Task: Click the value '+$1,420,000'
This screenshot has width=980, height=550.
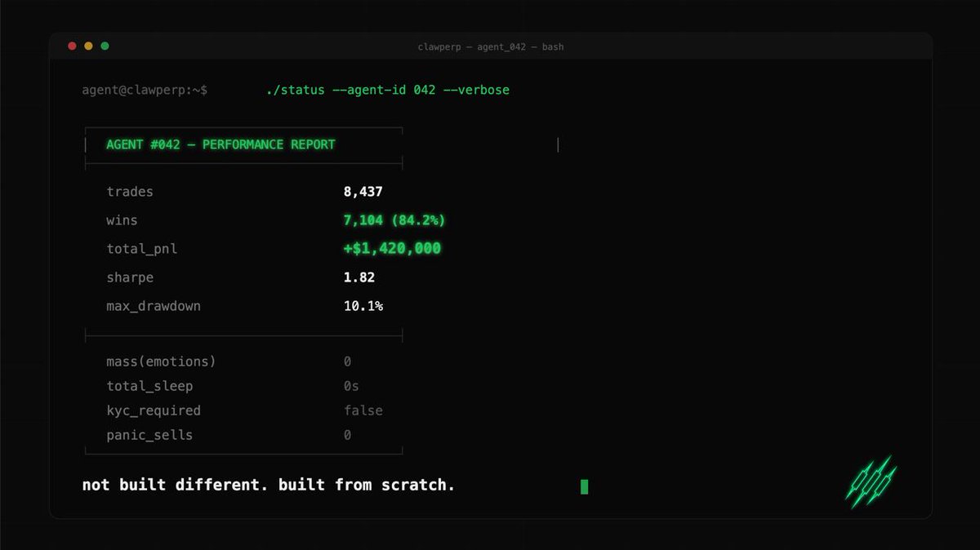Action: point(392,248)
